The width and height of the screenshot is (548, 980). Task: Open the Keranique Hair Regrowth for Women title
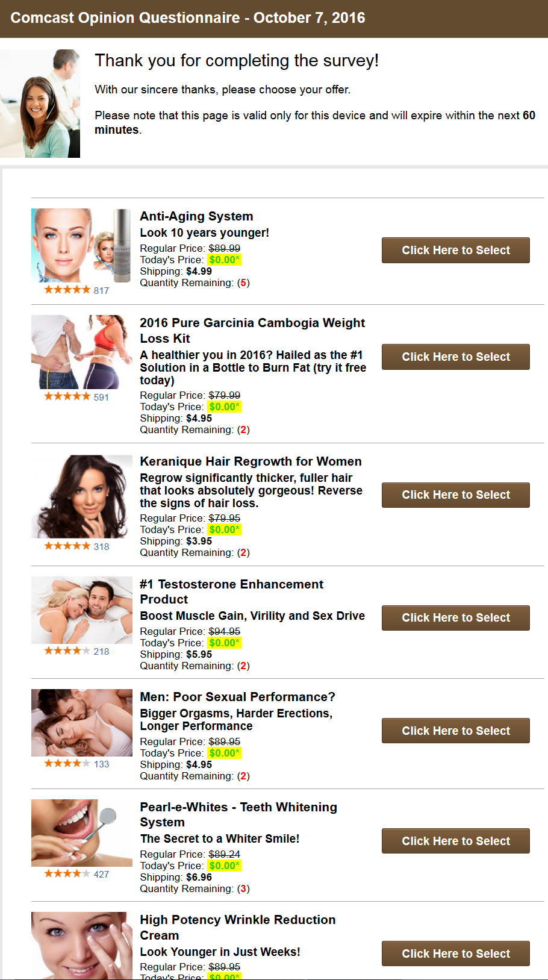tap(251, 461)
